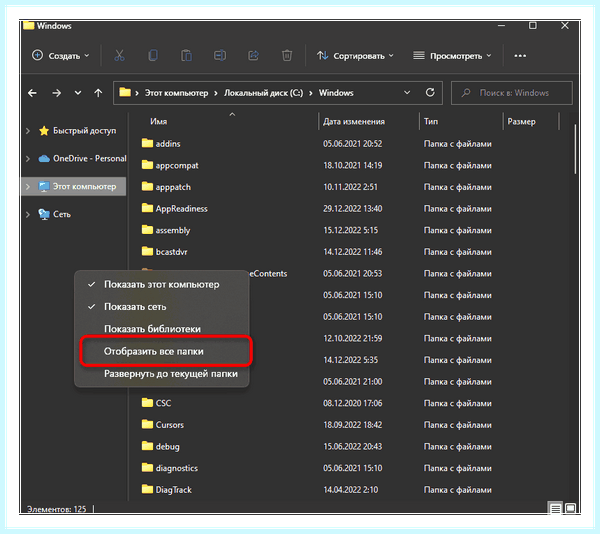Screen dimensions: 600x534
Task: Refresh the current folder view
Action: (430, 93)
